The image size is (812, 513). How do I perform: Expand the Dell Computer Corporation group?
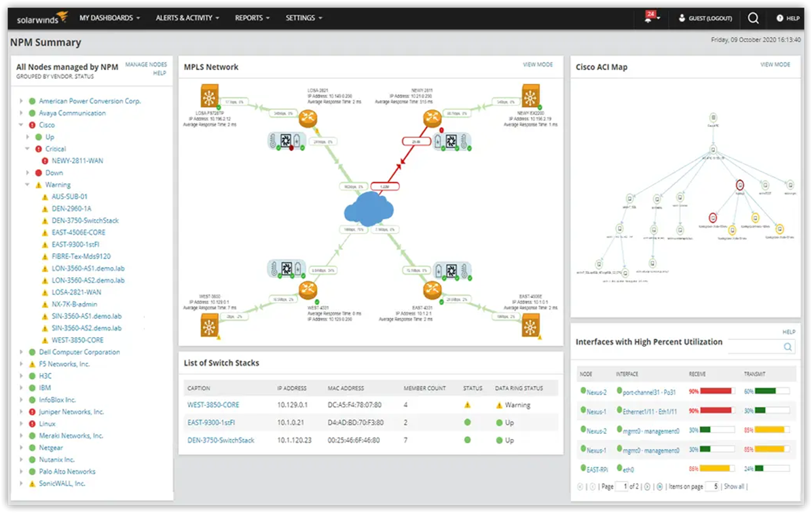pos(21,352)
